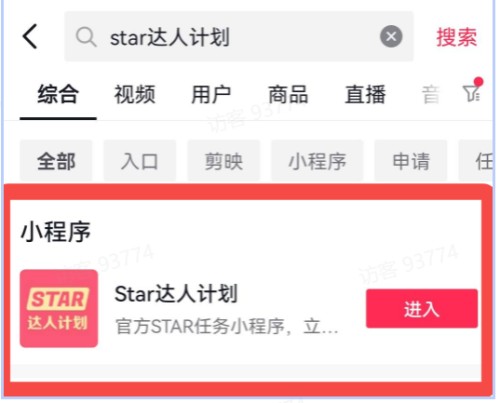The width and height of the screenshot is (500, 403).
Task: Open the Star达人计划 result title
Action: (176, 294)
